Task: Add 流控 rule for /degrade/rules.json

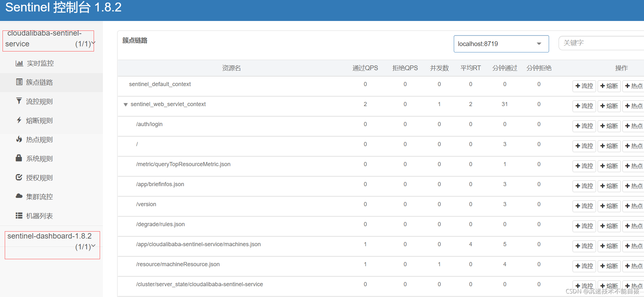Action: click(x=584, y=226)
